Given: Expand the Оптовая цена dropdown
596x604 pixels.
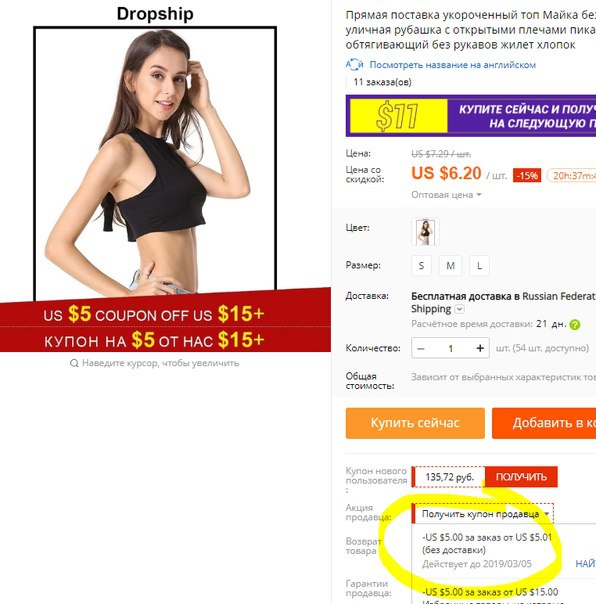Looking at the screenshot, I should 447,195.
